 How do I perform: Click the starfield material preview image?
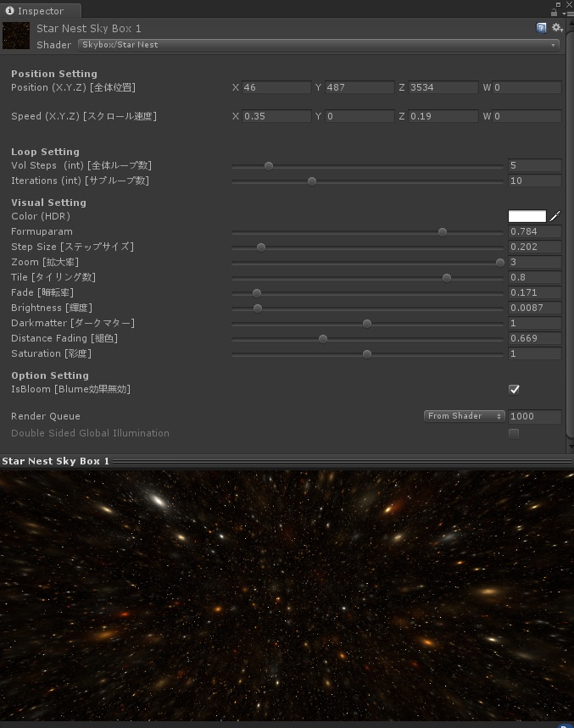pyautogui.click(x=287, y=596)
